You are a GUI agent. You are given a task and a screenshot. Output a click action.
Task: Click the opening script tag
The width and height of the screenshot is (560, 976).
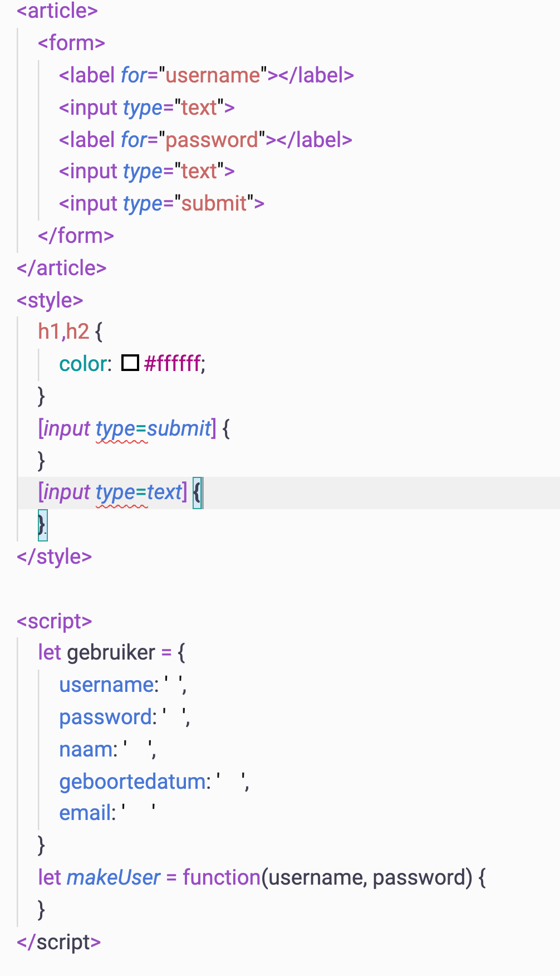(x=55, y=621)
